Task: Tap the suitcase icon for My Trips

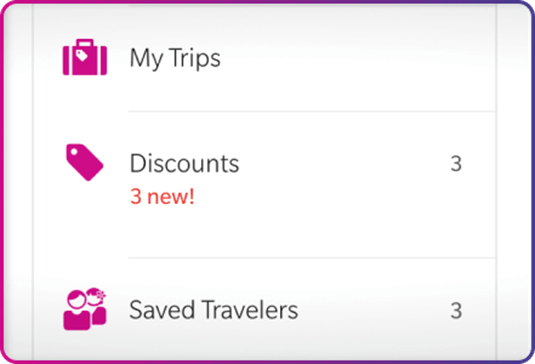Action: pos(85,57)
